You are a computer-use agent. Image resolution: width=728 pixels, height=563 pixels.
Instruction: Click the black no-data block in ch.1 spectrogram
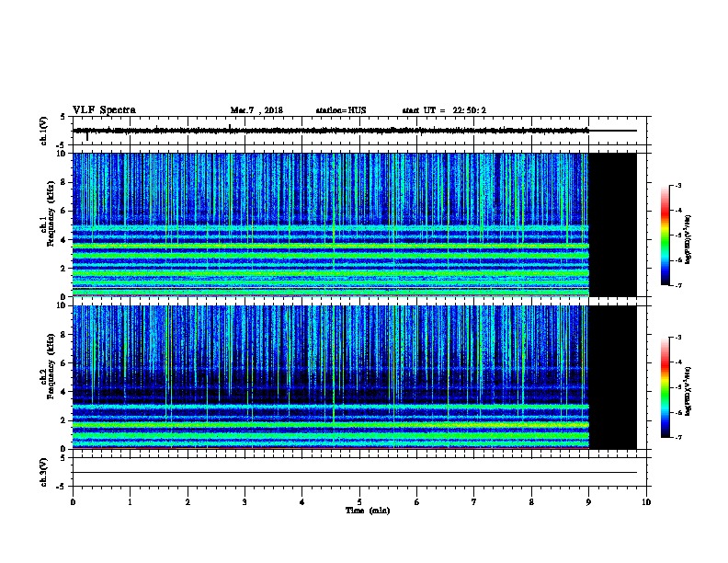pos(612,224)
